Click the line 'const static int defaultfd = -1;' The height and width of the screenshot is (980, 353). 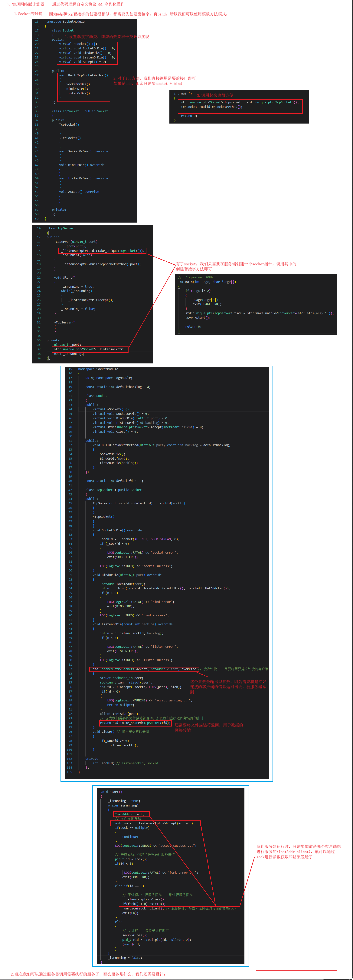tap(114, 481)
